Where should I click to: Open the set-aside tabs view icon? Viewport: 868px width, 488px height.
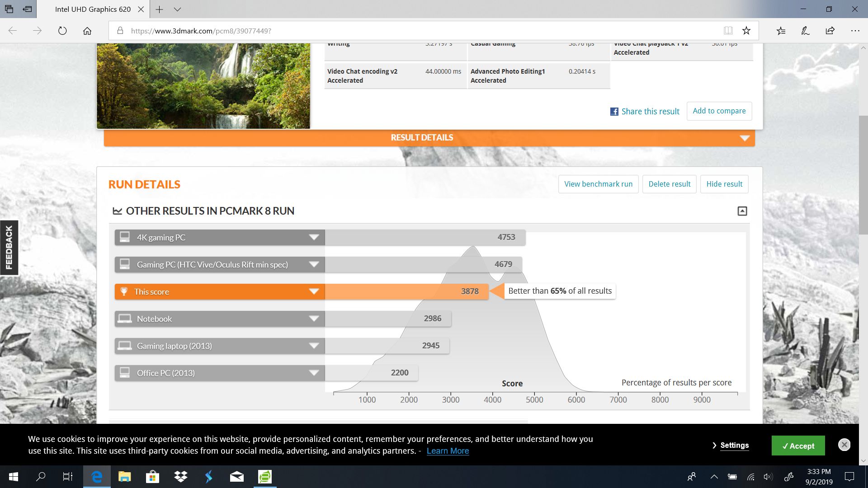[x=9, y=9]
